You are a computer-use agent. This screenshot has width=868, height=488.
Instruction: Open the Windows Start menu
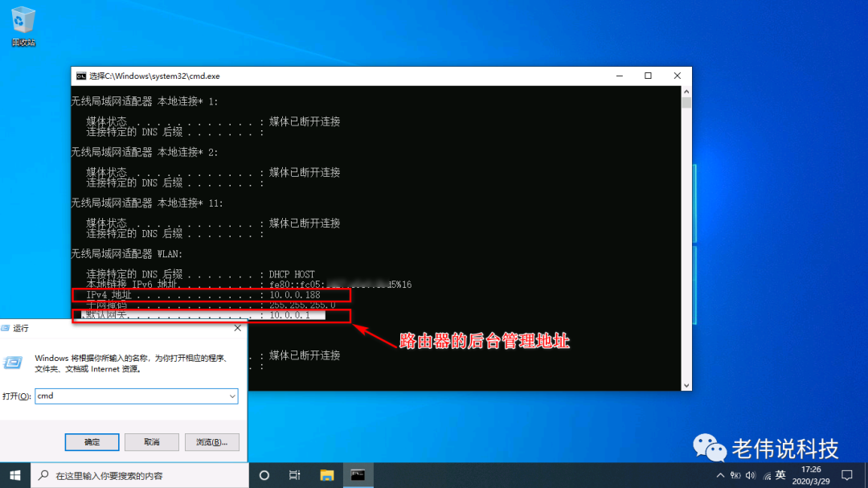click(15, 475)
